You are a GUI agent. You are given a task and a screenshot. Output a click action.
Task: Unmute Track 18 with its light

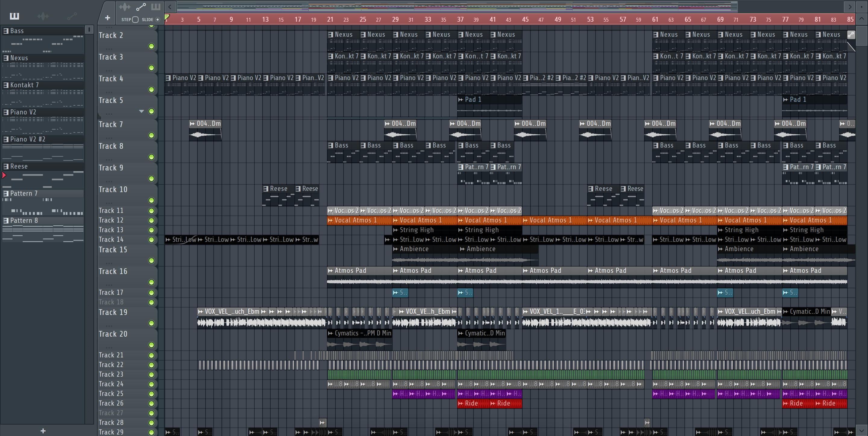click(151, 302)
